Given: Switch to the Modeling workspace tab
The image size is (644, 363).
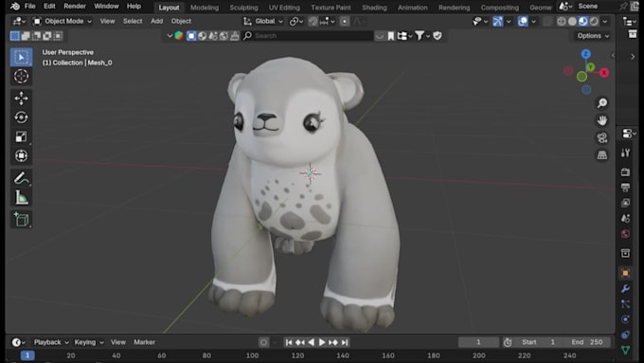Looking at the screenshot, I should click(205, 8).
